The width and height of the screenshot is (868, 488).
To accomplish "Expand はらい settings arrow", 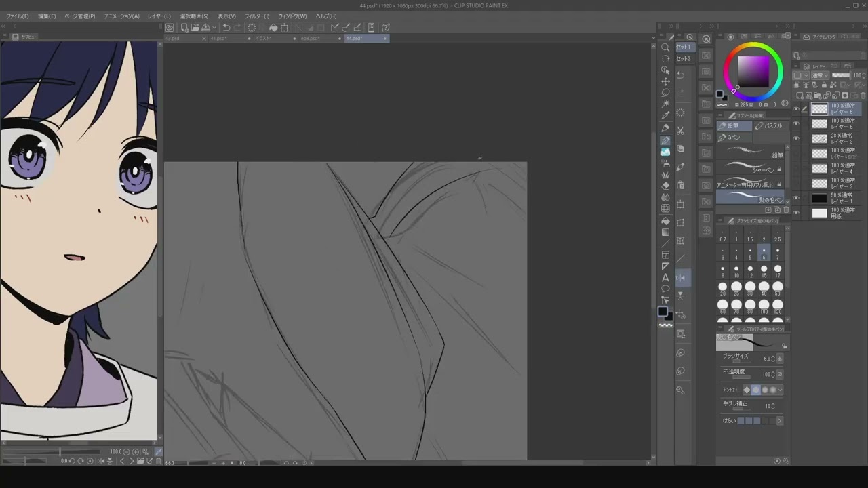I will (780, 421).
